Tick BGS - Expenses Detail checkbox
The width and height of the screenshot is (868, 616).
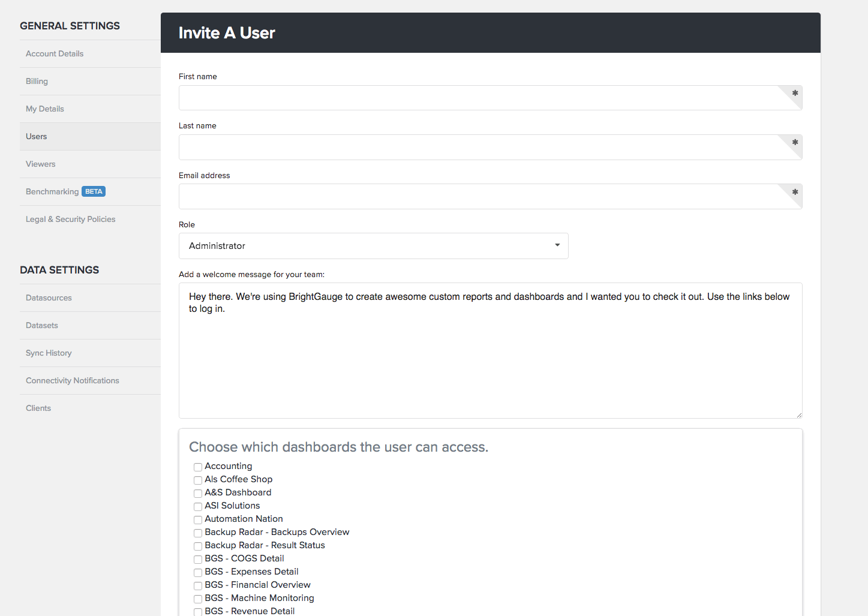198,572
